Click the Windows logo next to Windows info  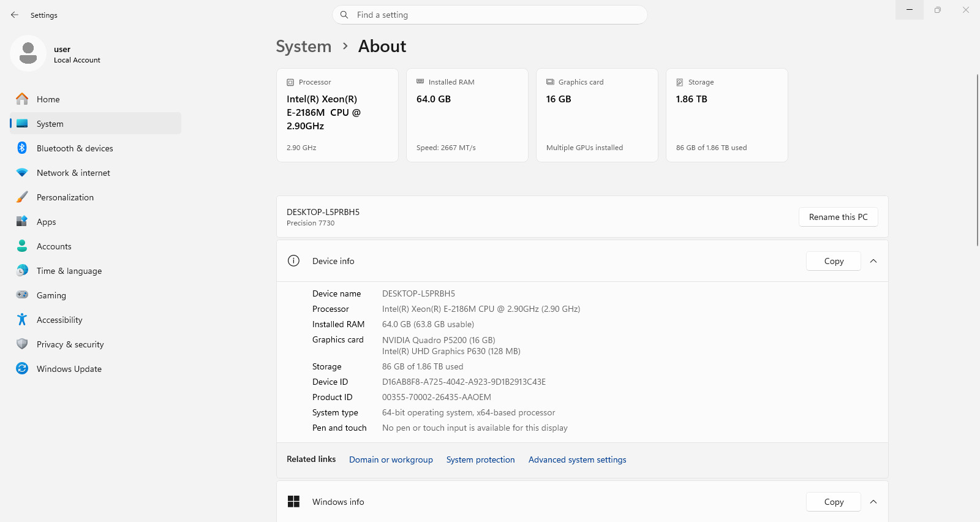tap(293, 501)
